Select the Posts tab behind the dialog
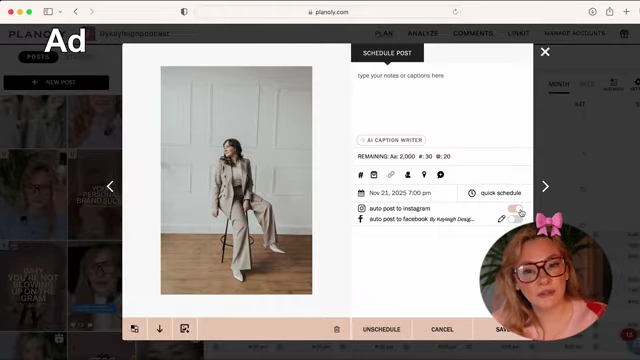This screenshot has height=360, width=640. (38, 57)
